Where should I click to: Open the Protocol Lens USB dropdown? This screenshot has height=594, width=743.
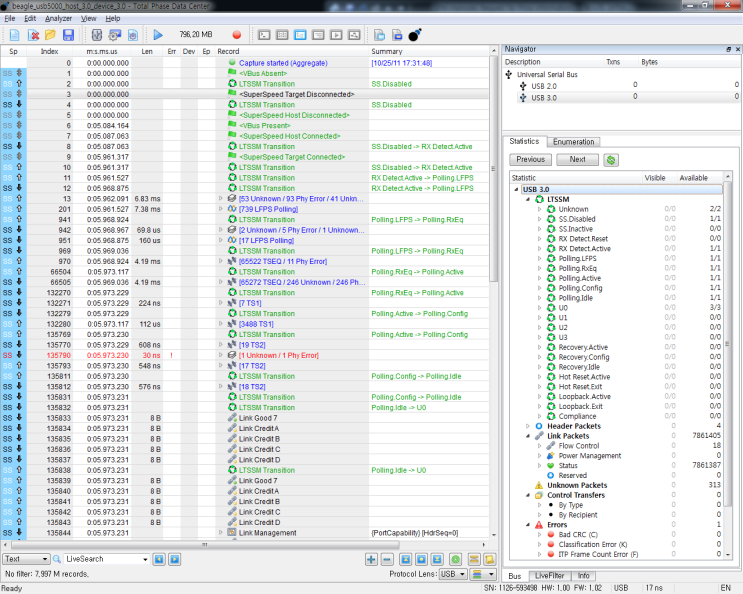tap(453, 574)
